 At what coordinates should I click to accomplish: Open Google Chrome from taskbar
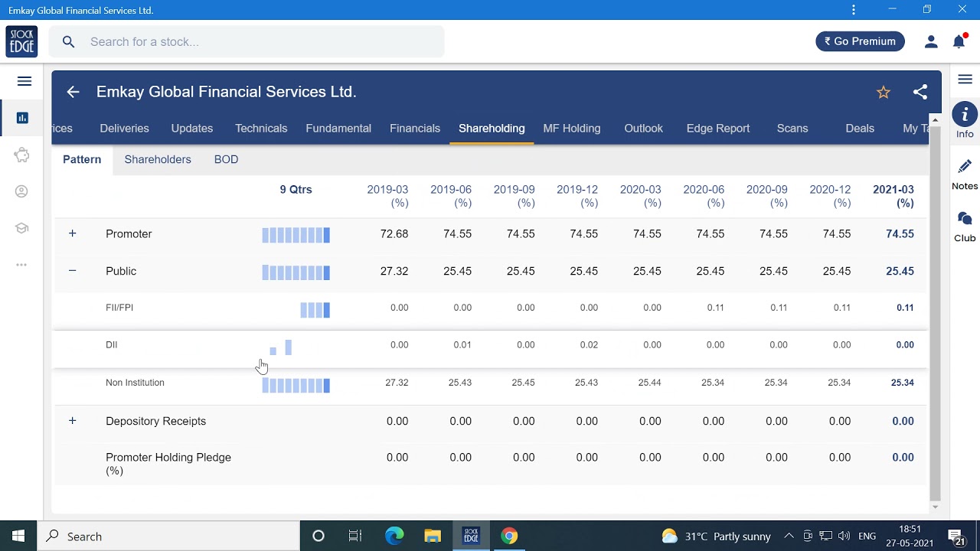tap(509, 536)
